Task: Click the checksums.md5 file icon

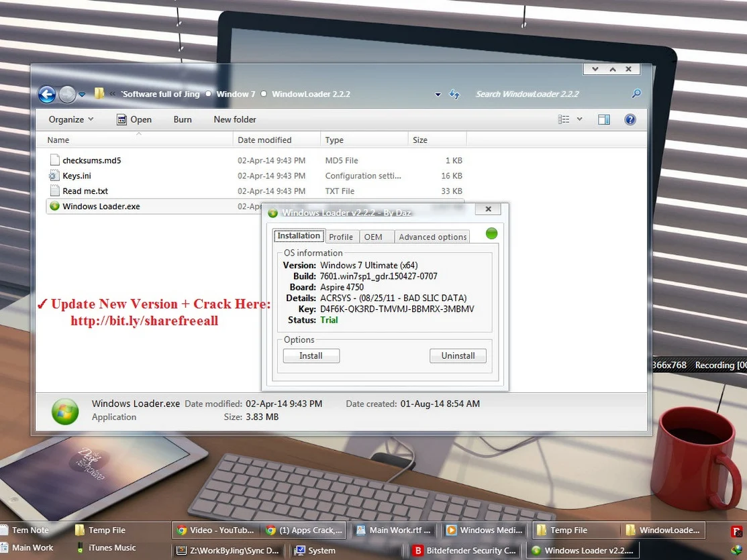Action: tap(54, 160)
